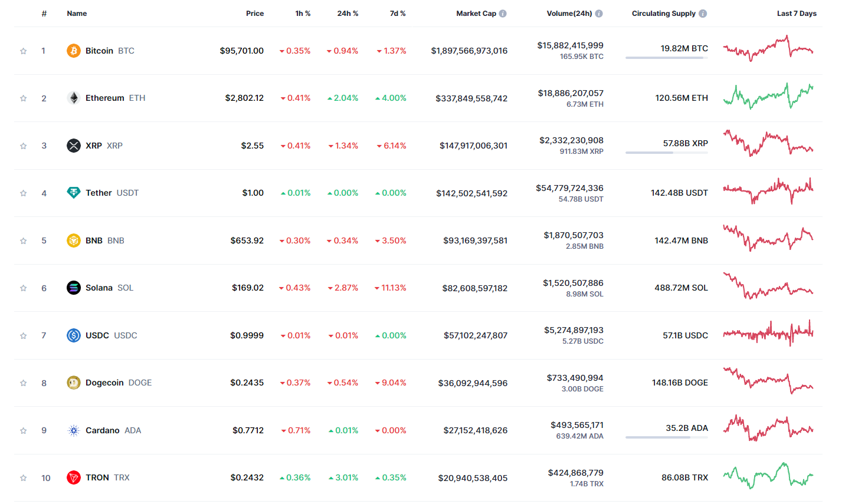Open the Dogecoin DOGE coin page

click(x=119, y=383)
